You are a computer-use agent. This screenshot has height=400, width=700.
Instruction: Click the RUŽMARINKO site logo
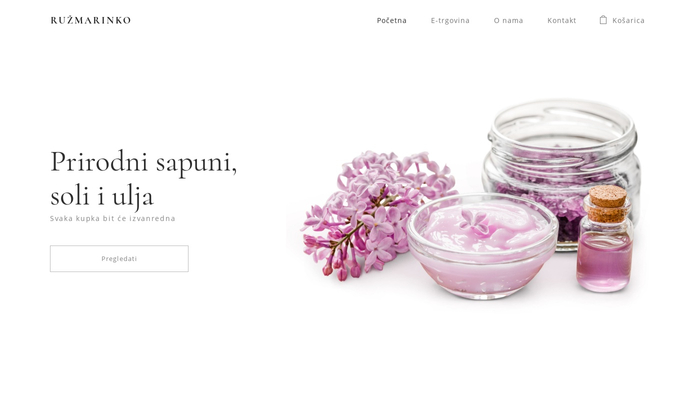91,21
